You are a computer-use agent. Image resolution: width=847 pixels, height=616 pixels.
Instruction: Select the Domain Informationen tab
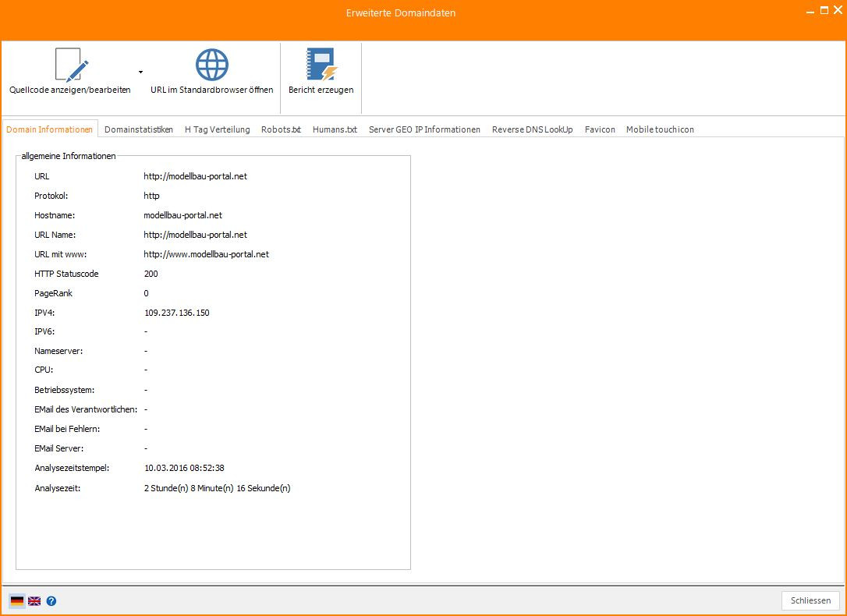pos(50,129)
